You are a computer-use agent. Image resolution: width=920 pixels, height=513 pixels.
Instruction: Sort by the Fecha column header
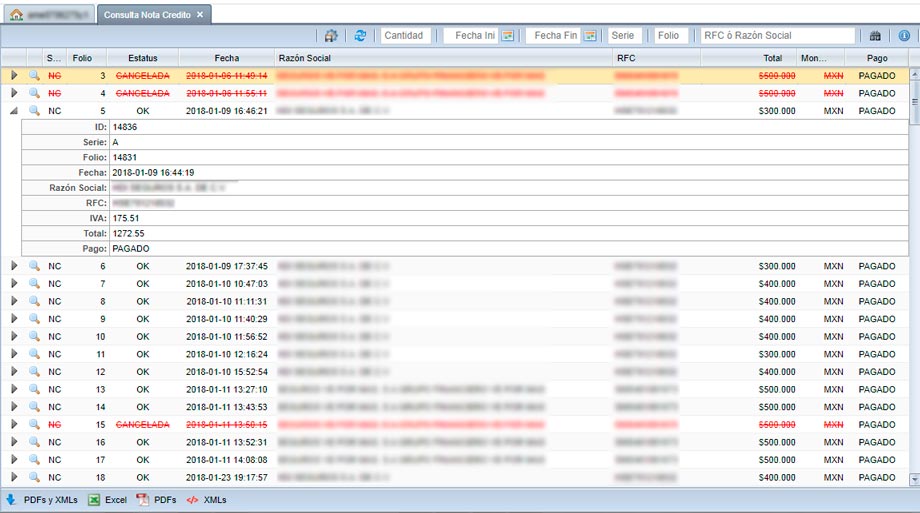click(x=227, y=58)
